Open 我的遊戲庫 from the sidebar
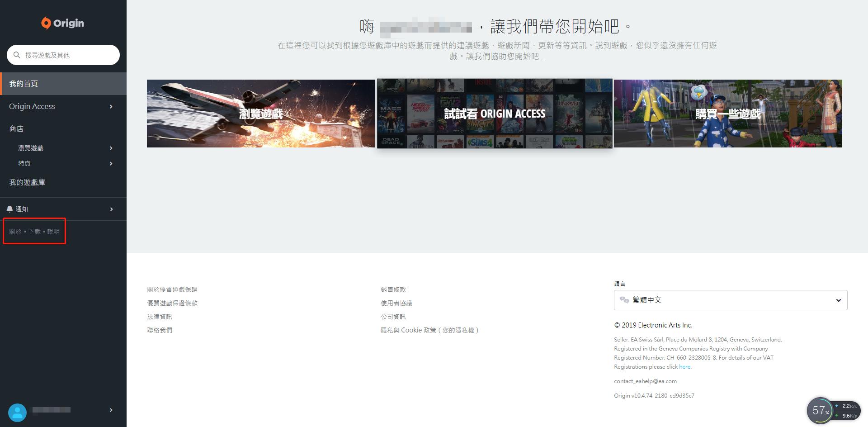Viewport: 868px width, 427px height. pyautogui.click(x=27, y=182)
